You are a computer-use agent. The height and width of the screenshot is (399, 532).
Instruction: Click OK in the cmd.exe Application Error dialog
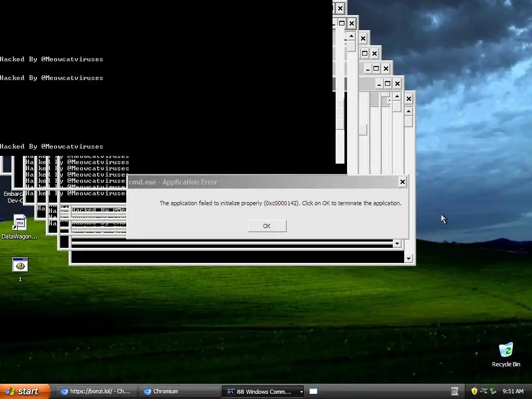(x=267, y=226)
